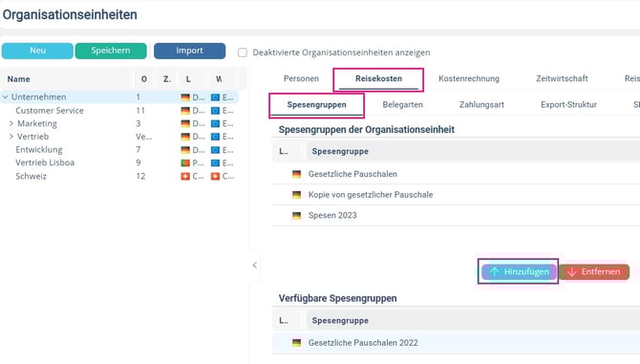Open the Zahlungsart sub-tab

click(481, 105)
